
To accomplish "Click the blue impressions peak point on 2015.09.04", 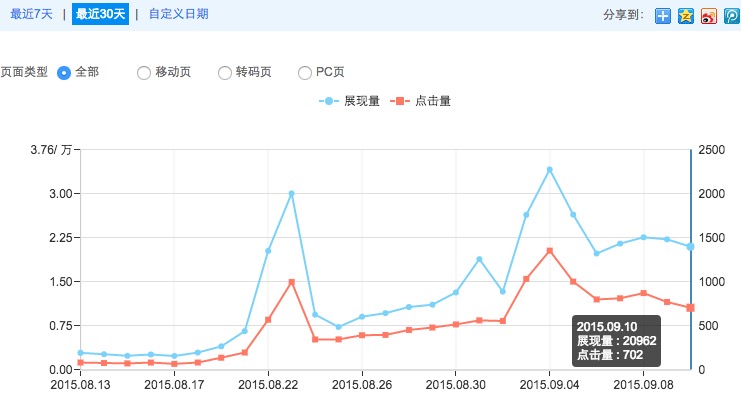I will pyautogui.click(x=550, y=170).
